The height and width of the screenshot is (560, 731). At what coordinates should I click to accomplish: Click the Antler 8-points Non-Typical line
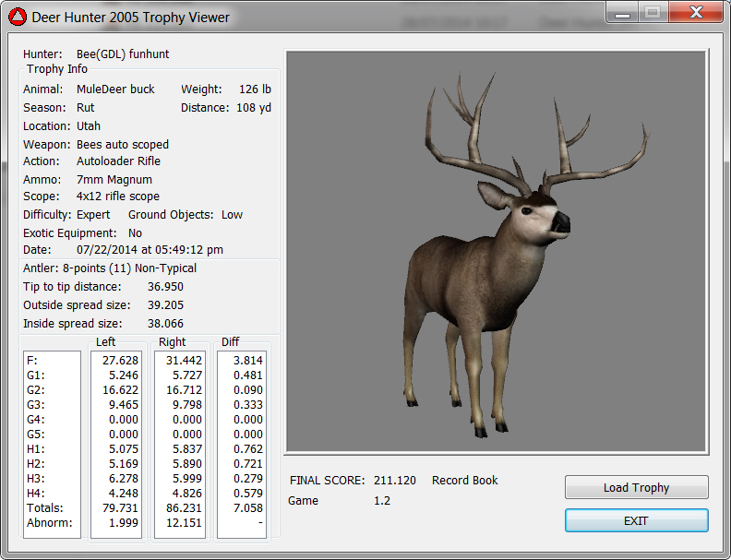pyautogui.click(x=110, y=268)
